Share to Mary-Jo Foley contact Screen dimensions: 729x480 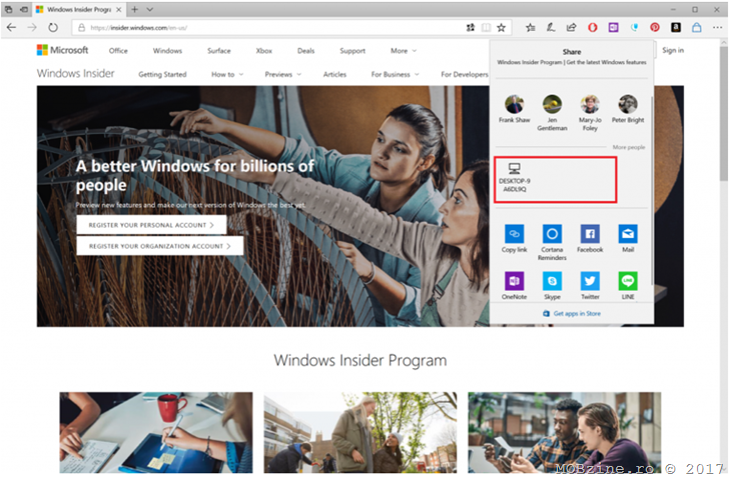590,113
